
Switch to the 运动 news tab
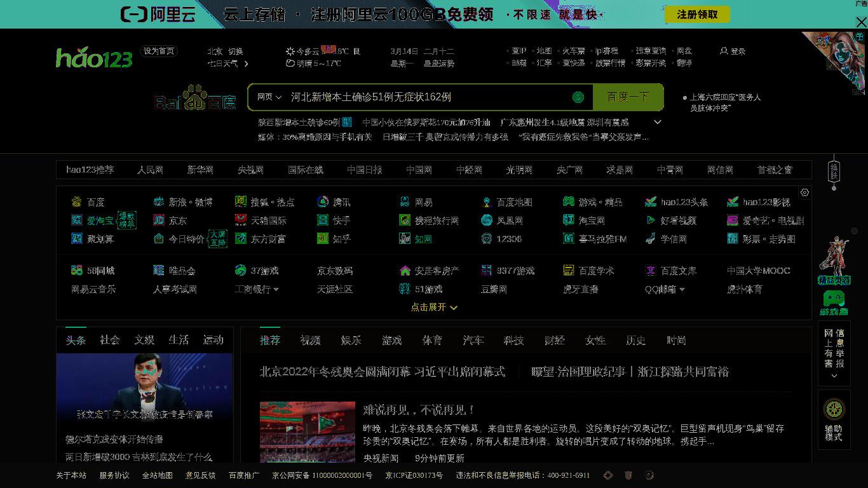tap(213, 340)
